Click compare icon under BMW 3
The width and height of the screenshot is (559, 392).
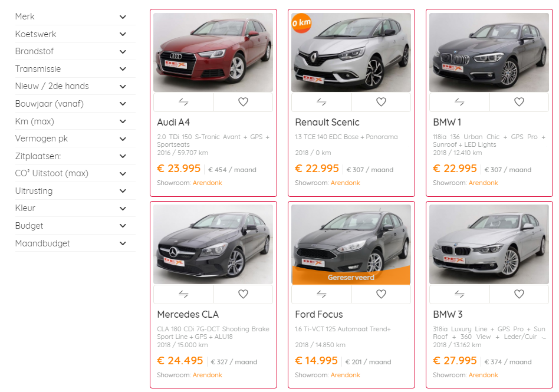(459, 294)
